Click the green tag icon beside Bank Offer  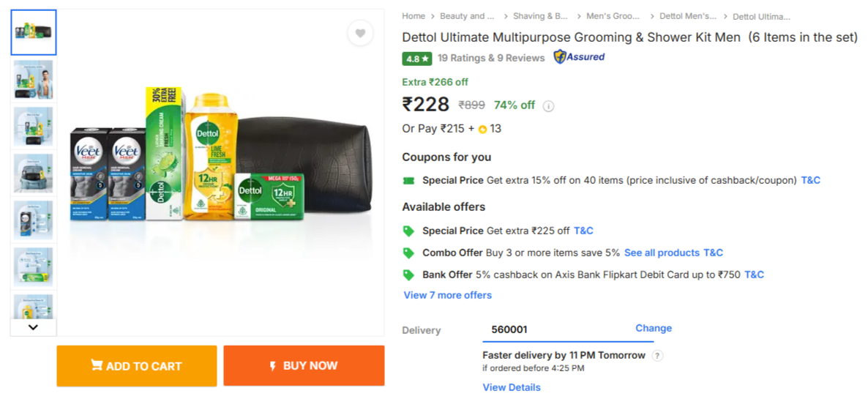(x=408, y=275)
